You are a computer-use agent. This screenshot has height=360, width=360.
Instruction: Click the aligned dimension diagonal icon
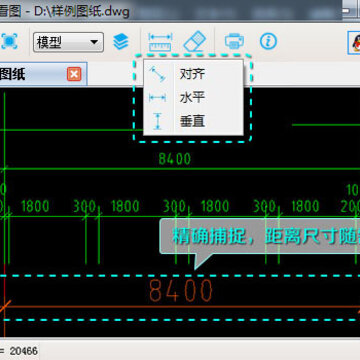point(157,74)
